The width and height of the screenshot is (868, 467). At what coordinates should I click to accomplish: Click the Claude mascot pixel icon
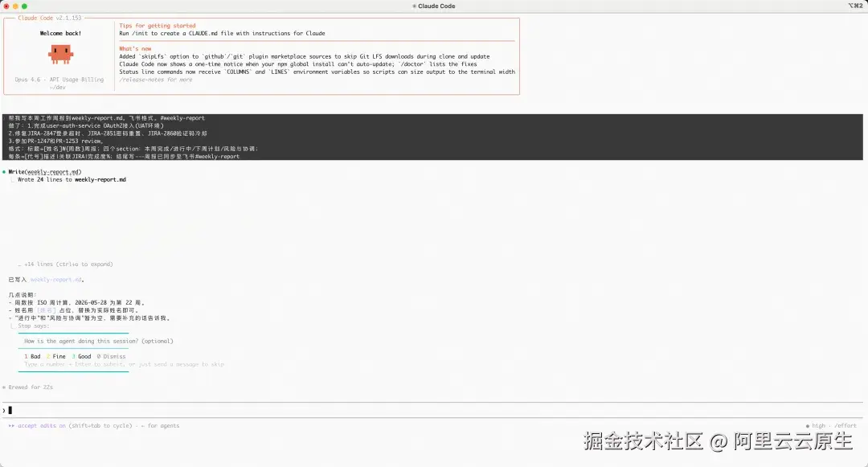coord(61,54)
